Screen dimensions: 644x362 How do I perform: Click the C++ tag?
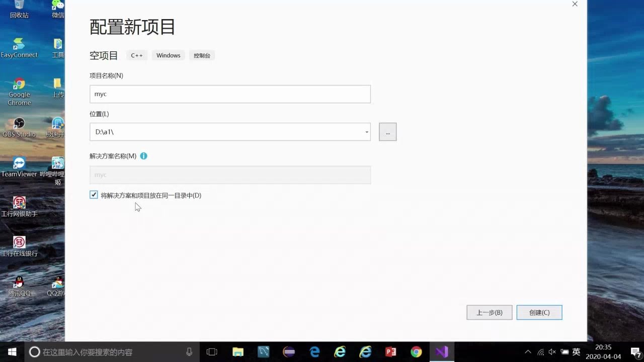coord(137,55)
